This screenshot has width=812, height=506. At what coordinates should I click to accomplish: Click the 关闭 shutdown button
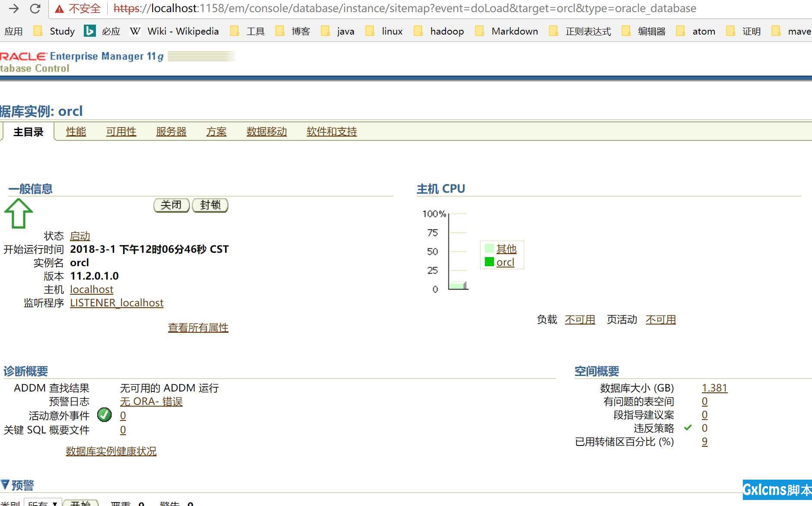172,205
